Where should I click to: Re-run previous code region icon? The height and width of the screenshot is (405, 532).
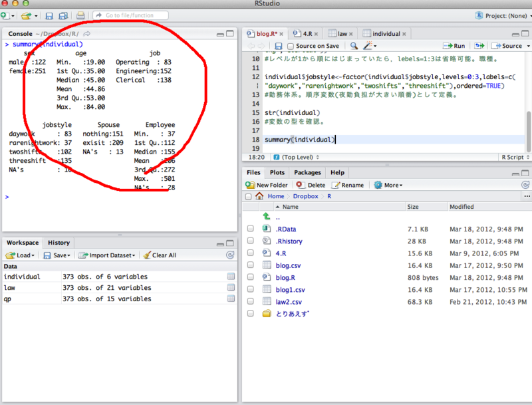pos(479,46)
